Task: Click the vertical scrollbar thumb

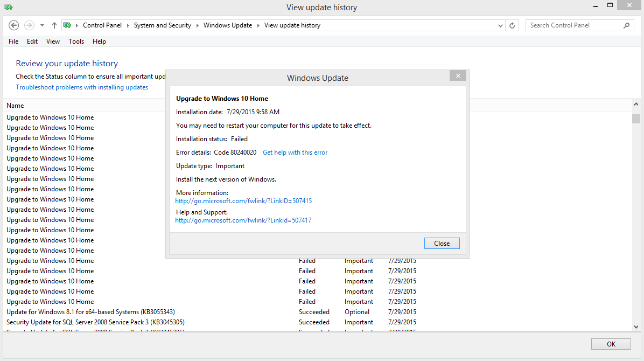Action: click(636, 119)
